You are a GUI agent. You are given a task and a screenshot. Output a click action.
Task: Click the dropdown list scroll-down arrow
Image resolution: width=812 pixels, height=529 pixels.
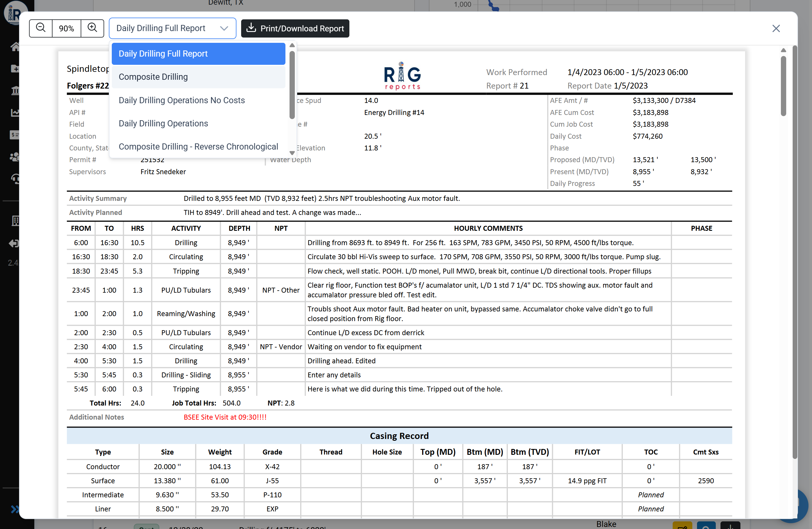[x=292, y=153]
